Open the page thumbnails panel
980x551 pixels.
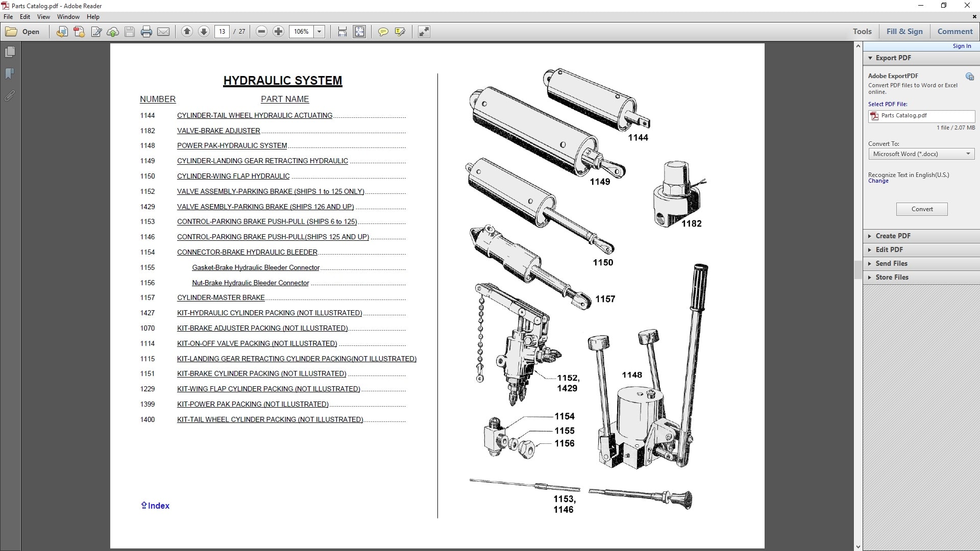10,52
